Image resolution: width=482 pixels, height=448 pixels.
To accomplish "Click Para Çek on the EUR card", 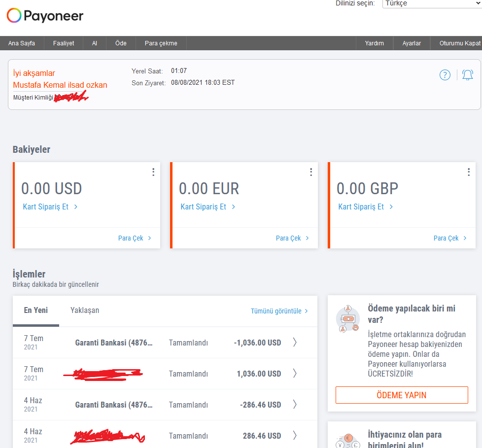I will tap(292, 238).
